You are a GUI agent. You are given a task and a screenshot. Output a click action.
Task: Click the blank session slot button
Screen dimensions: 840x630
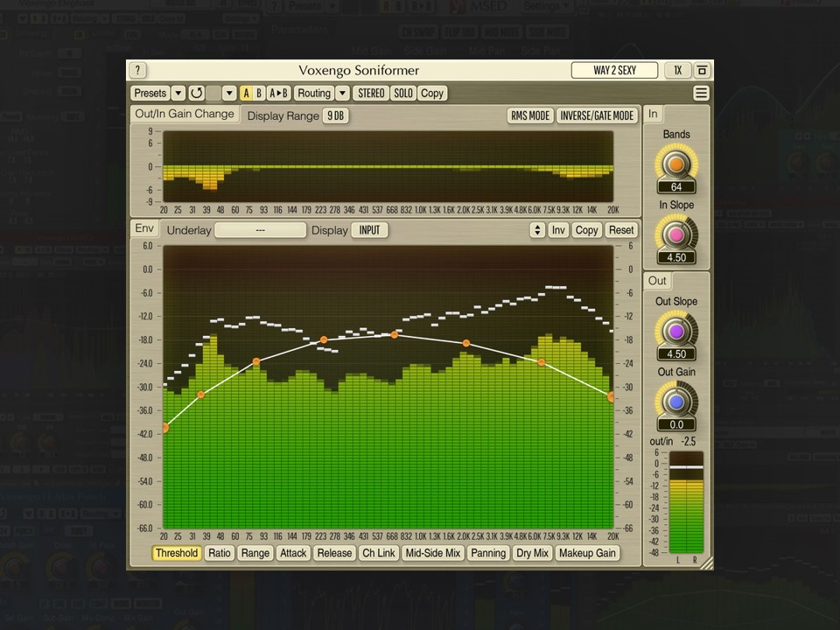[x=213, y=94]
